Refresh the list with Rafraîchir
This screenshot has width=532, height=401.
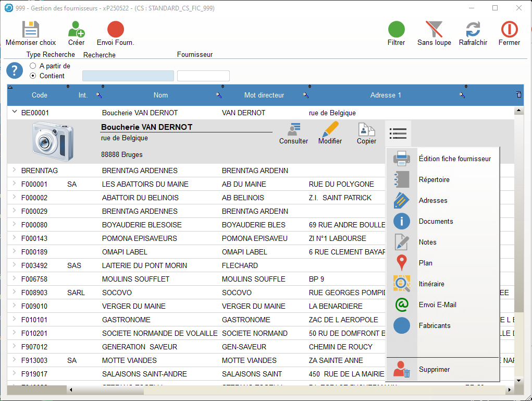tap(473, 29)
